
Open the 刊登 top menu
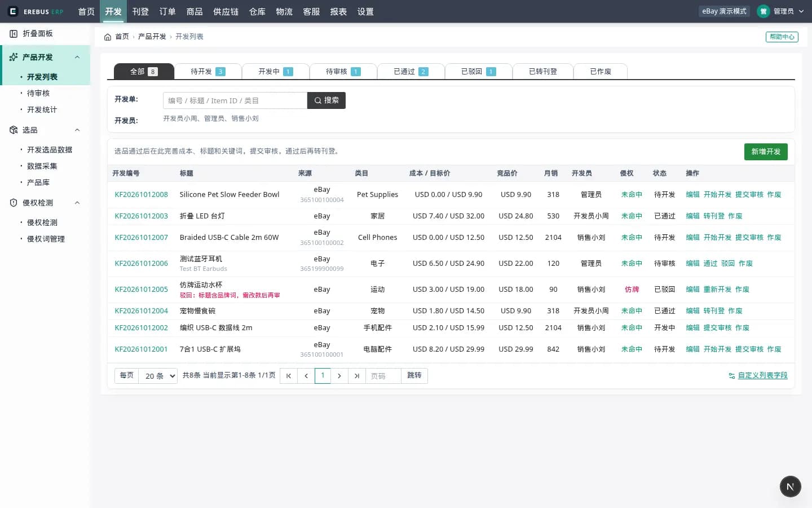click(x=140, y=11)
